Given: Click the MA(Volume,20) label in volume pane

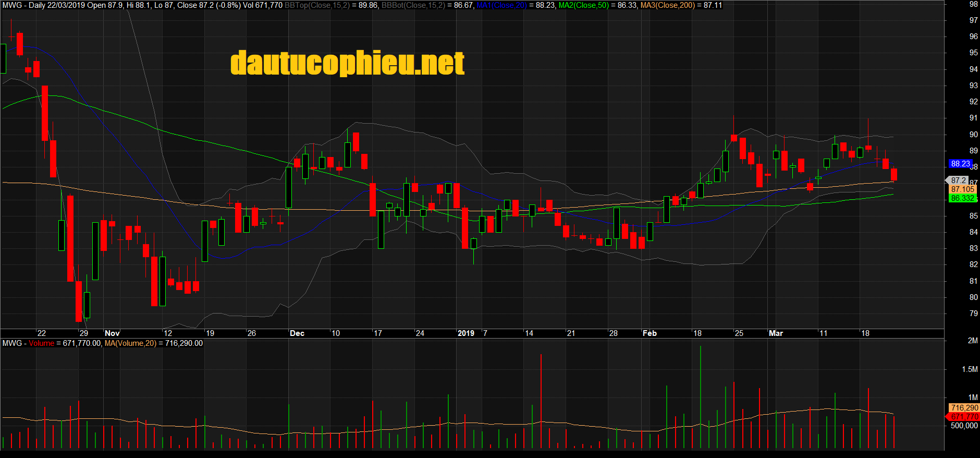Looking at the screenshot, I should (x=130, y=343).
